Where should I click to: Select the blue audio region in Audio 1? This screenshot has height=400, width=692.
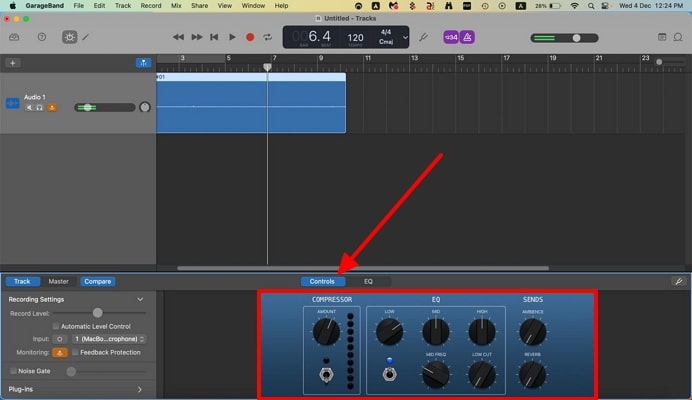pos(251,103)
